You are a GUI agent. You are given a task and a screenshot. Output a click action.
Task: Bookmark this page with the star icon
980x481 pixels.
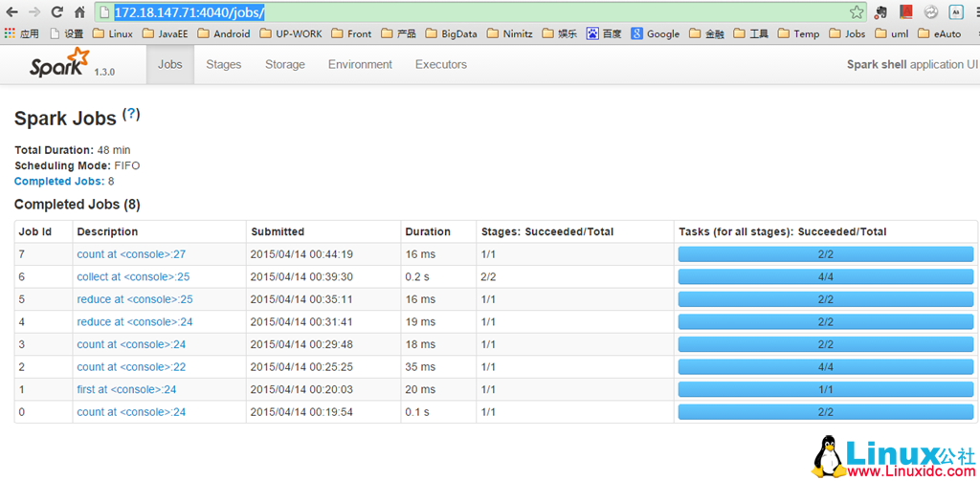click(x=857, y=12)
